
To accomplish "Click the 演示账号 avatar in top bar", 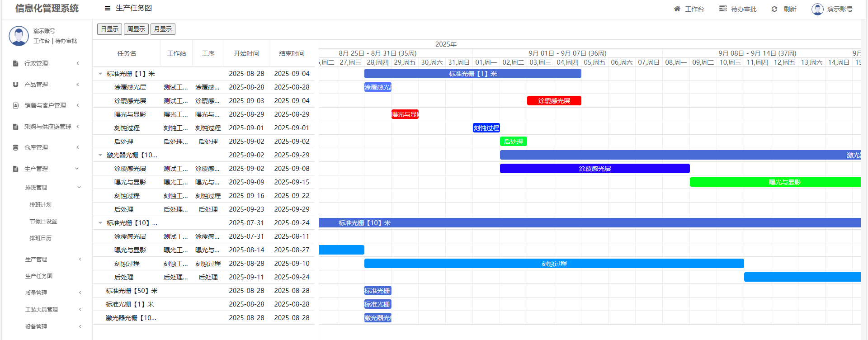I will point(817,9).
